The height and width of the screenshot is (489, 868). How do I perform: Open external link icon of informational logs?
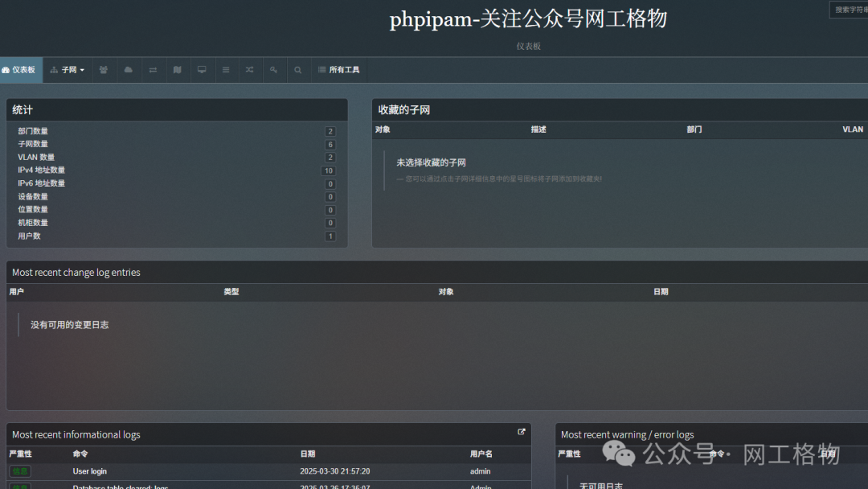pyautogui.click(x=522, y=432)
